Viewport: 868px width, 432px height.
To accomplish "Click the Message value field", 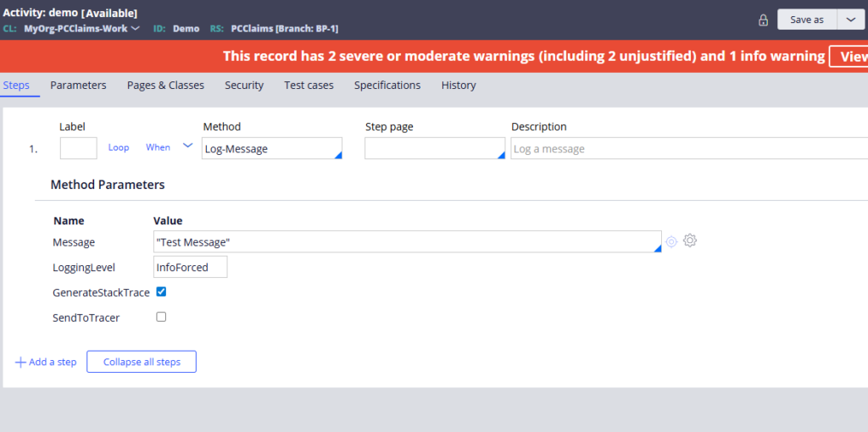I will click(408, 241).
